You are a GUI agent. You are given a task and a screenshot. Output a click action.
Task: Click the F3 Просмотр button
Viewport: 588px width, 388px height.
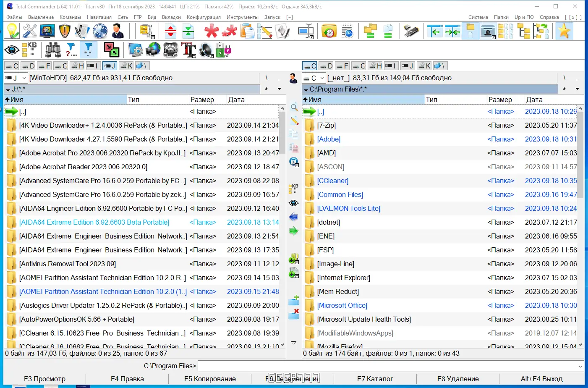[x=44, y=379]
